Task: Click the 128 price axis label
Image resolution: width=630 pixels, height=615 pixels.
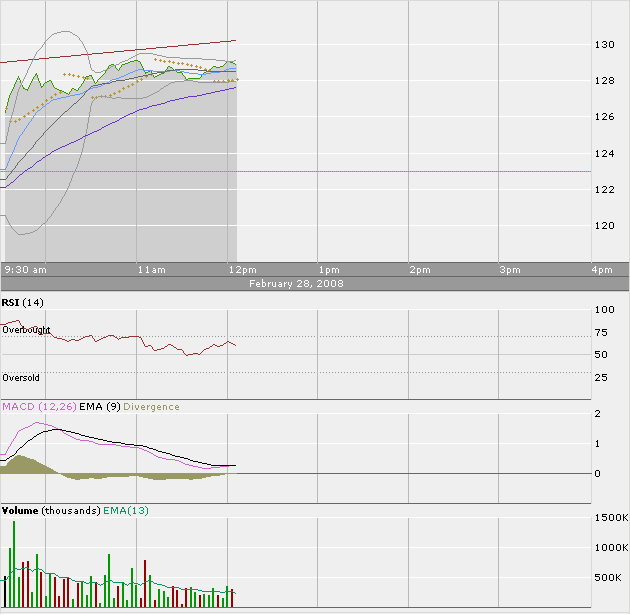Action: pos(605,81)
